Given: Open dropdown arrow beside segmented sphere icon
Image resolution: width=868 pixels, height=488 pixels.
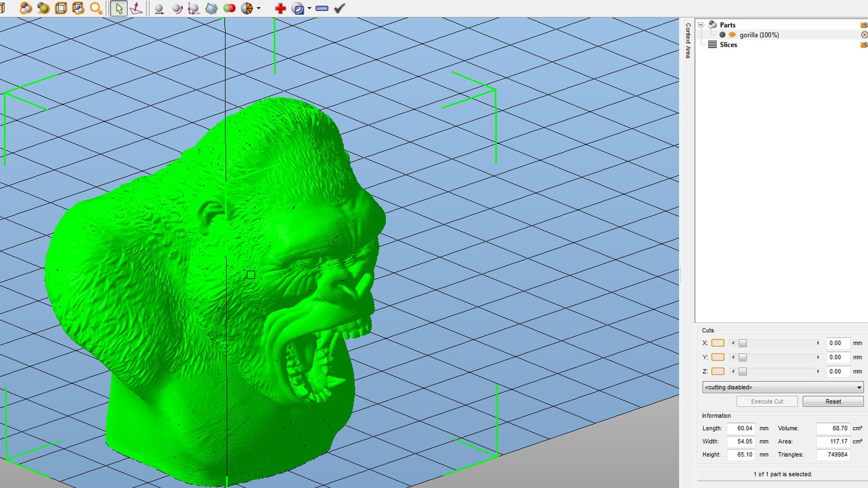Looking at the screenshot, I should coord(259,8).
